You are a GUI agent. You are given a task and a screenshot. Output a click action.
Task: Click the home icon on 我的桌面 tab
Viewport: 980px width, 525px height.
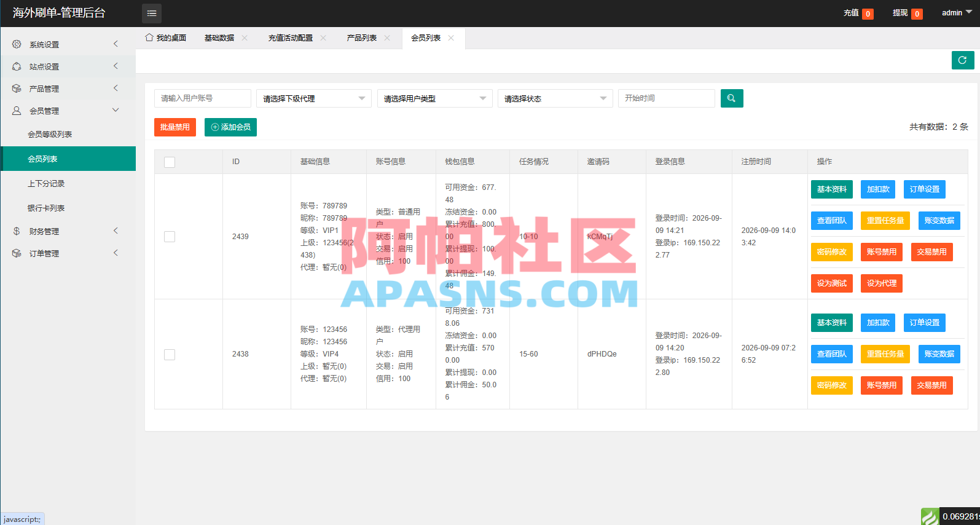149,37
